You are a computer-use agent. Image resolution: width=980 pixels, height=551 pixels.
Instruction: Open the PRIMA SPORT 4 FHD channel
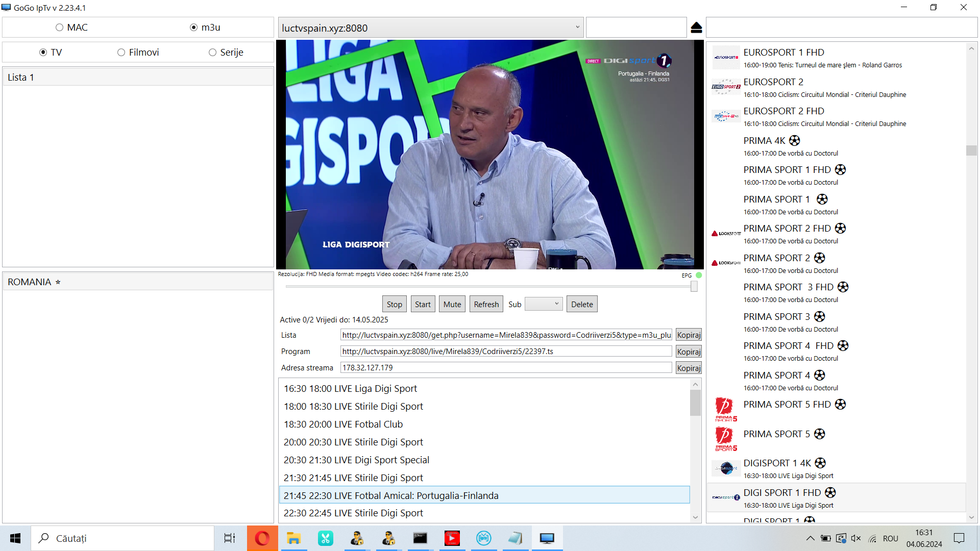tap(836, 352)
